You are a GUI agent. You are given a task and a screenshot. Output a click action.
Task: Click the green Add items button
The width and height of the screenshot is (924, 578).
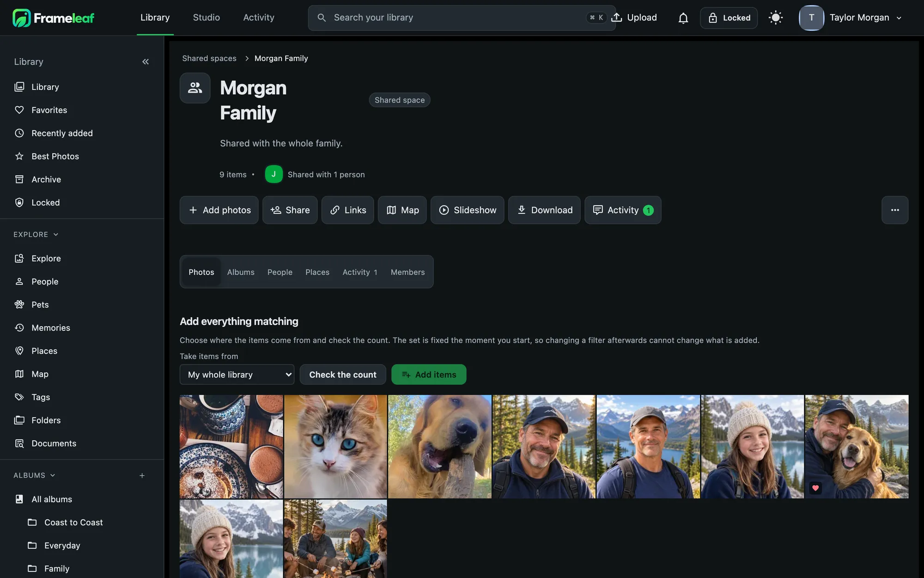point(429,375)
